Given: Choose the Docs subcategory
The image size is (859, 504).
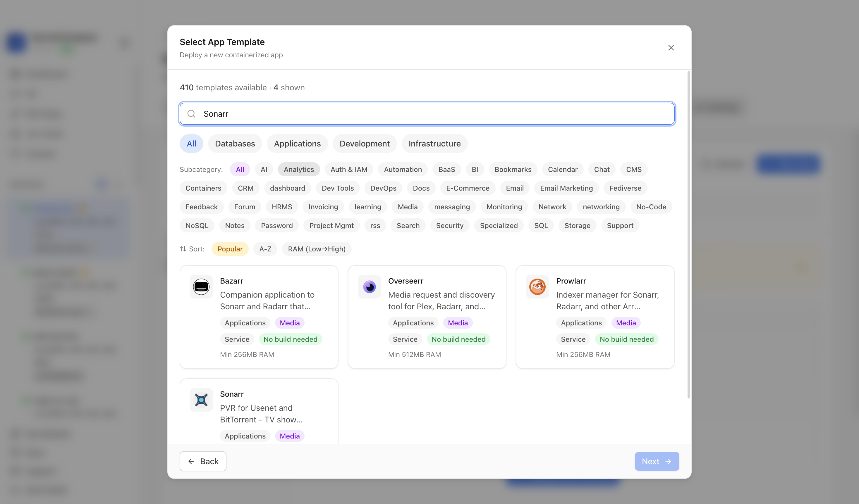Looking at the screenshot, I should [x=421, y=188].
